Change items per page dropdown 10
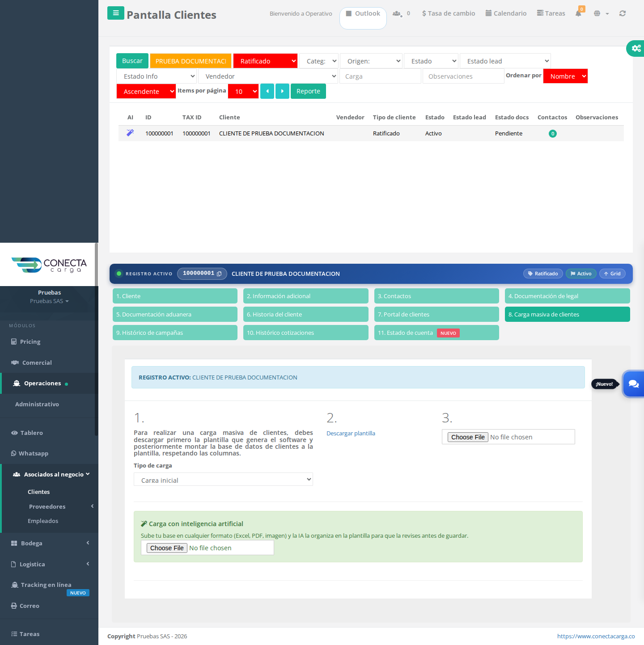Screen dimensions: 644x645 pos(243,91)
